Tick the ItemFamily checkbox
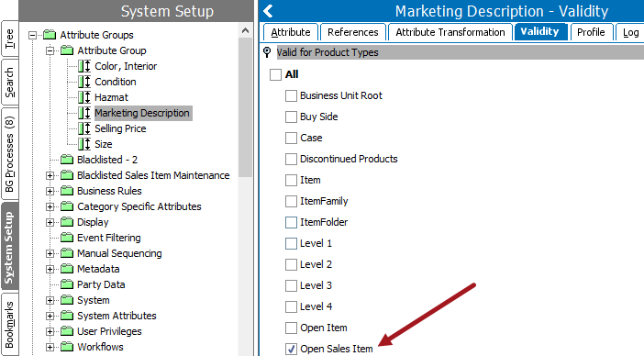This screenshot has width=644, height=356. click(291, 201)
